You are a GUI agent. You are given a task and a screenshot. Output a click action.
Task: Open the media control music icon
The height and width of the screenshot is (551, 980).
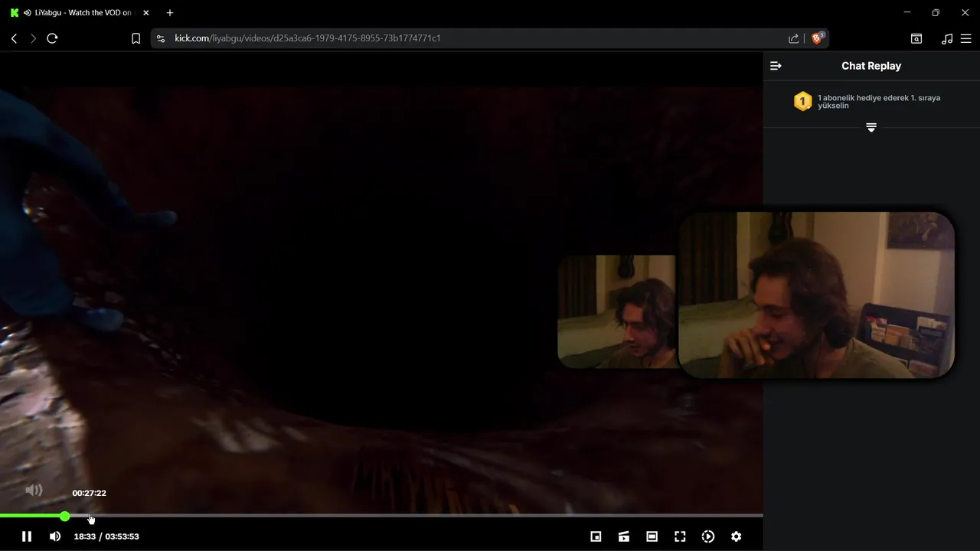(947, 38)
